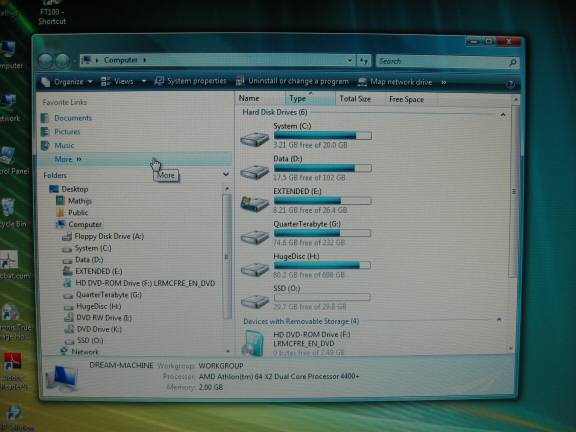Collapse Devices with Removable Storage group arrow

pos(499,320)
